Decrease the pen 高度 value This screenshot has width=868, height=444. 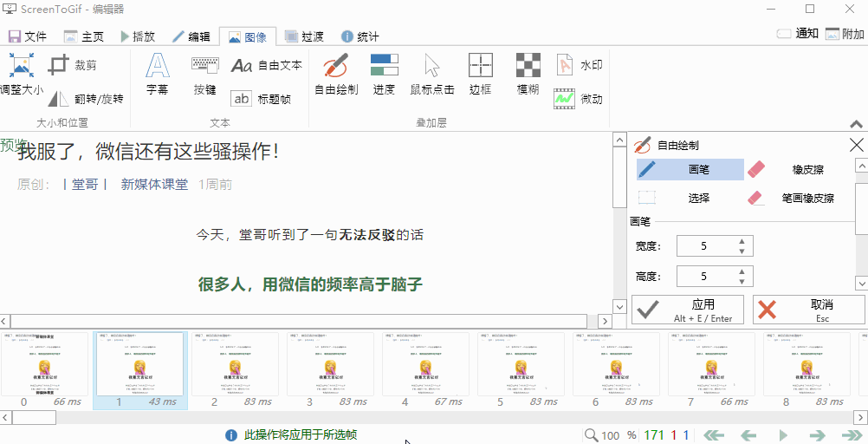point(742,282)
